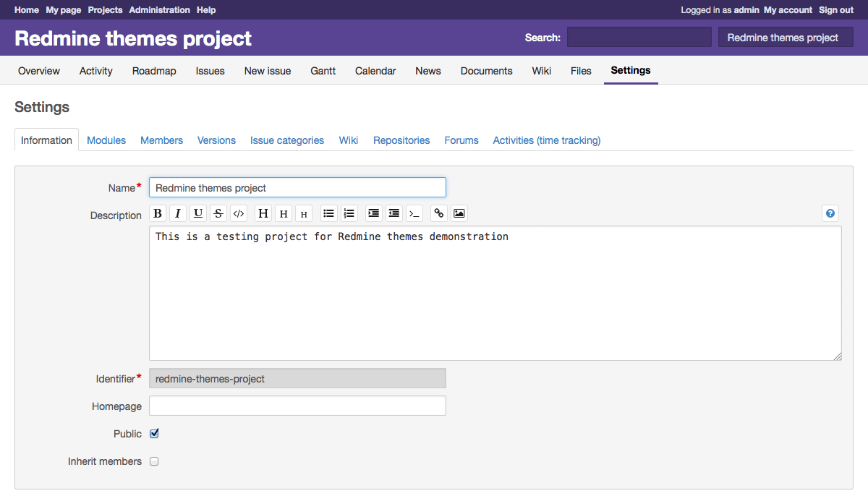Focus the Search input field
This screenshot has width=868, height=496.
[639, 38]
